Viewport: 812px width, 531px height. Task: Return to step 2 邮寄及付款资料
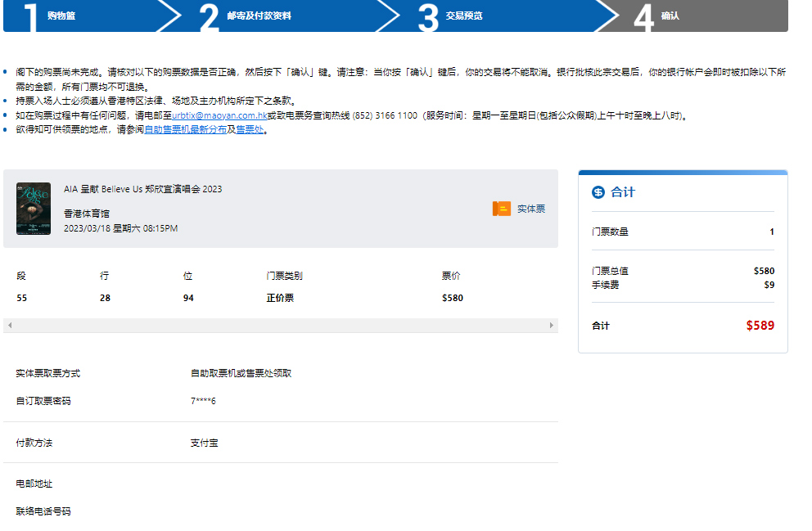point(259,16)
